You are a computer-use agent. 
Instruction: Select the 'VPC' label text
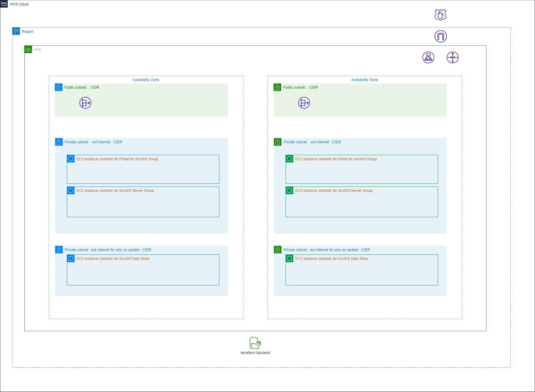coord(38,50)
